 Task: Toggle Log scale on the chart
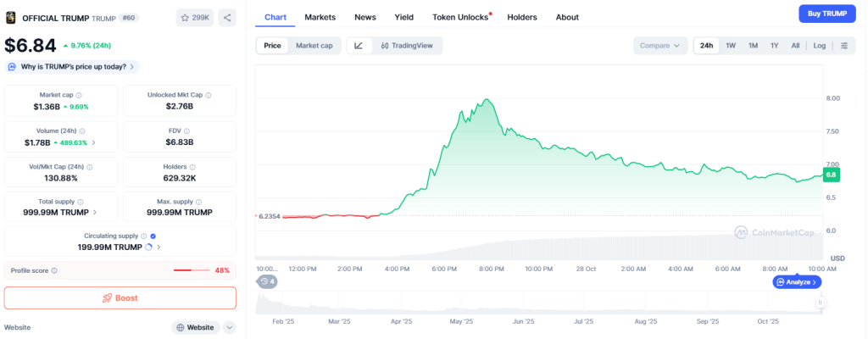[x=820, y=46]
